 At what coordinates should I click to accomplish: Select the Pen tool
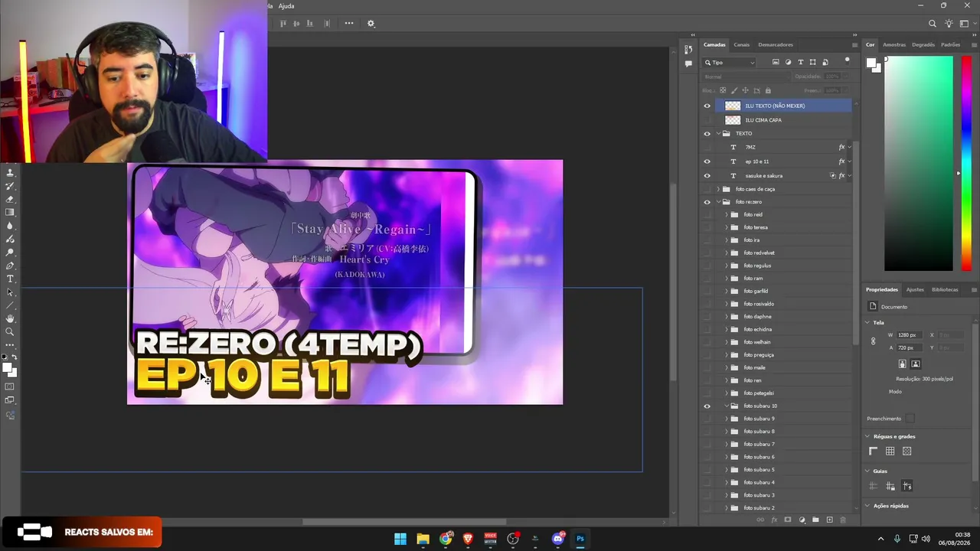(x=10, y=266)
